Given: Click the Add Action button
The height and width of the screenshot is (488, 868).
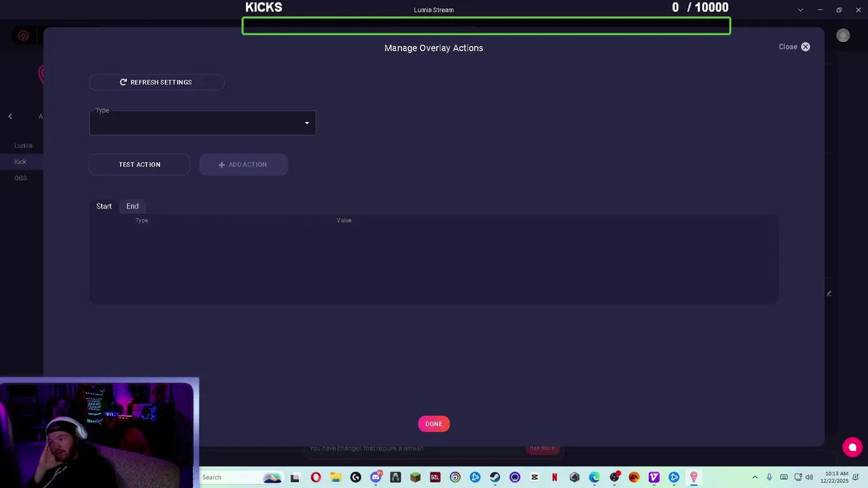Looking at the screenshot, I should tap(243, 165).
